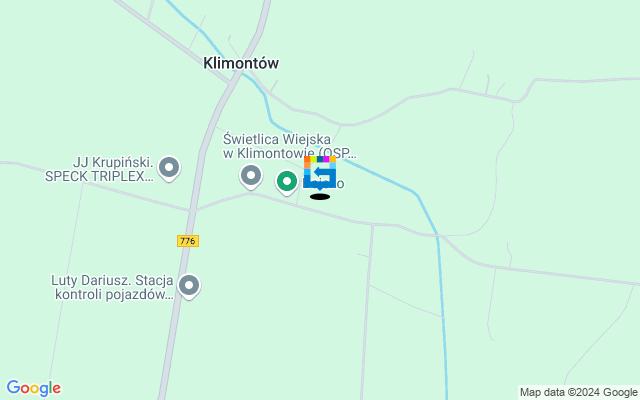This screenshot has height=400, width=640.
Task: Open the Google logo link
Action: point(33,388)
